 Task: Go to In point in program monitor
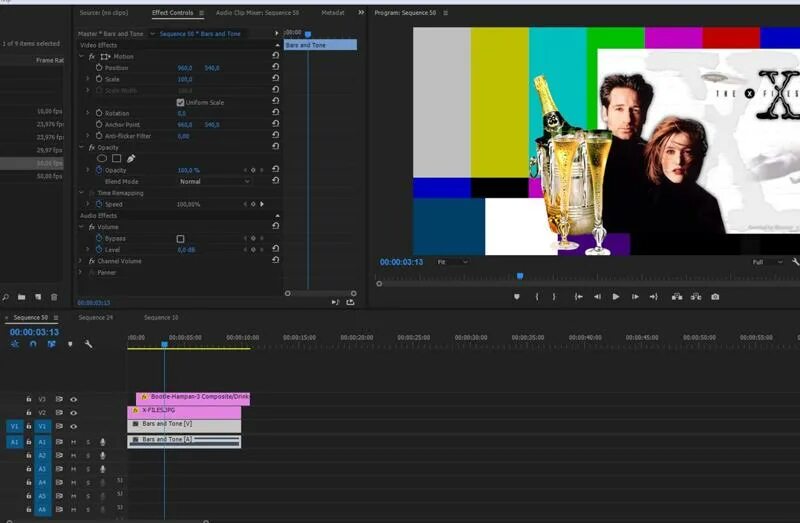click(x=579, y=296)
